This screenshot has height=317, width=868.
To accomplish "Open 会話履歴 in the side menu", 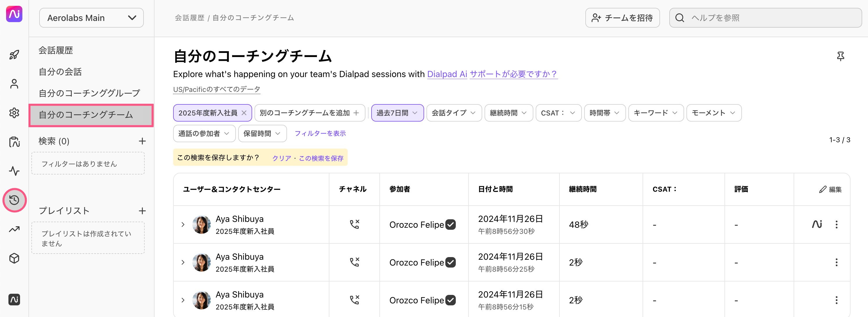I will click(55, 51).
